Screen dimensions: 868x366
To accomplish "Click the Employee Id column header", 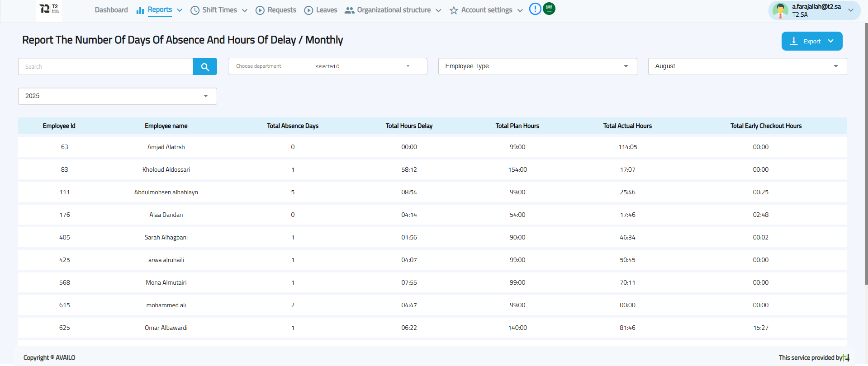I will point(59,126).
